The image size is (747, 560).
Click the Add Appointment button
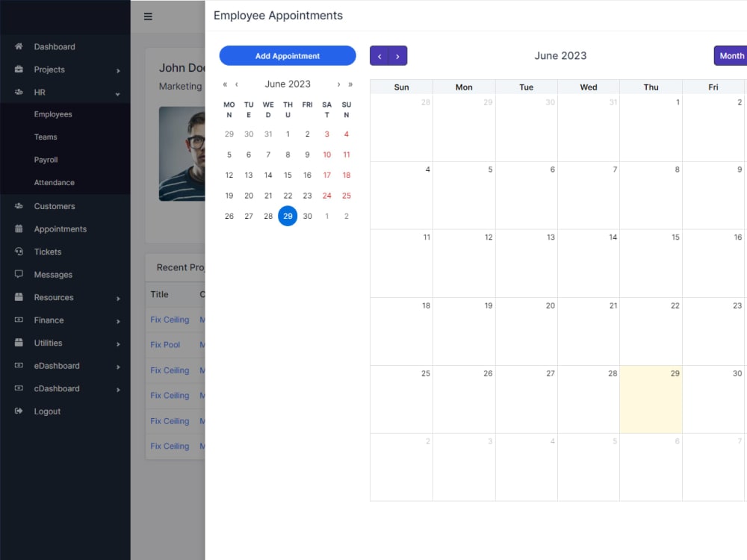point(288,56)
